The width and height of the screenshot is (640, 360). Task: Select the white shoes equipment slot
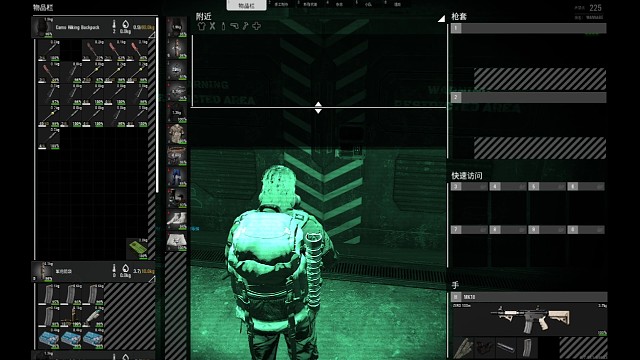[176, 219]
